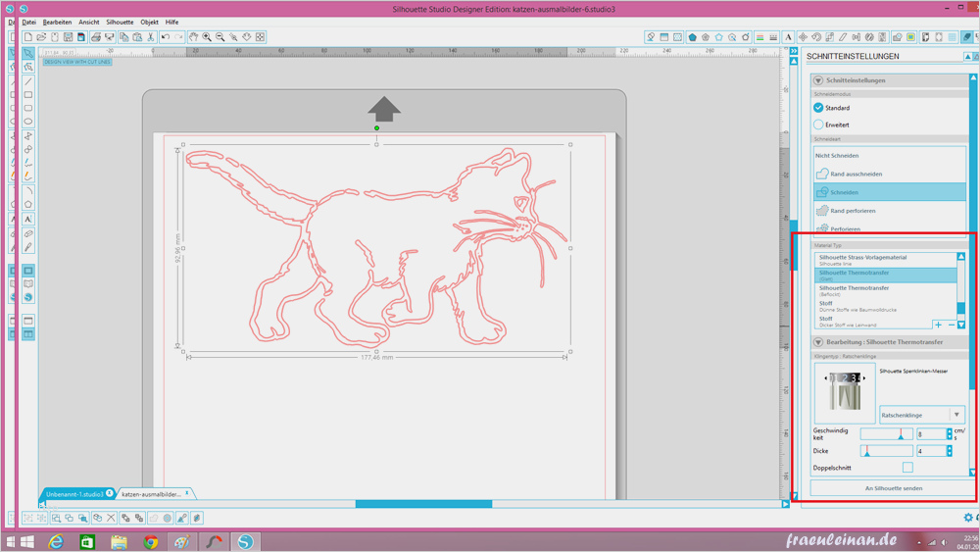Open the Datei menu
Image resolution: width=980 pixels, height=552 pixels.
[x=28, y=22]
